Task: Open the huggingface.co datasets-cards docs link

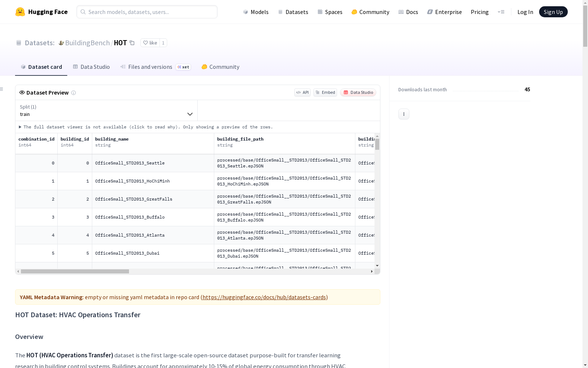Action: [264, 297]
